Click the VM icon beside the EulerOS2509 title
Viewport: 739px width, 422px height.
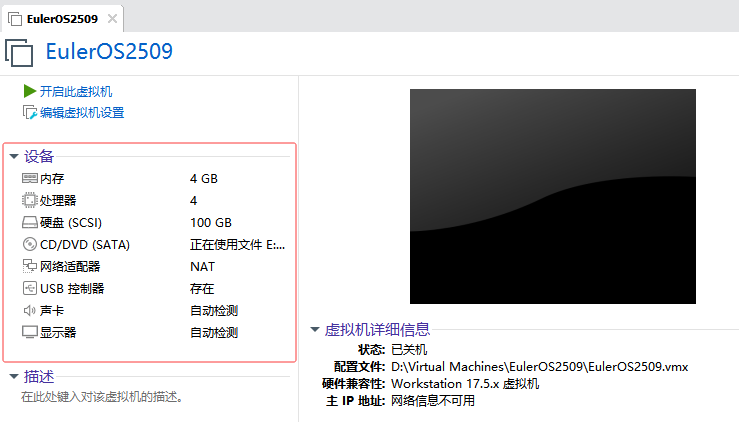pyautogui.click(x=19, y=53)
